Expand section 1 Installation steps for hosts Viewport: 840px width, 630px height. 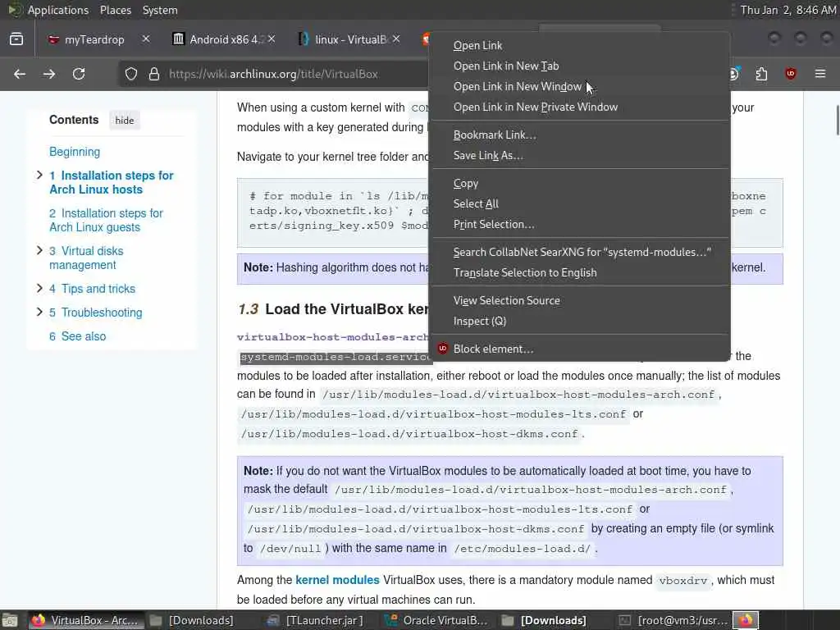[x=39, y=176]
